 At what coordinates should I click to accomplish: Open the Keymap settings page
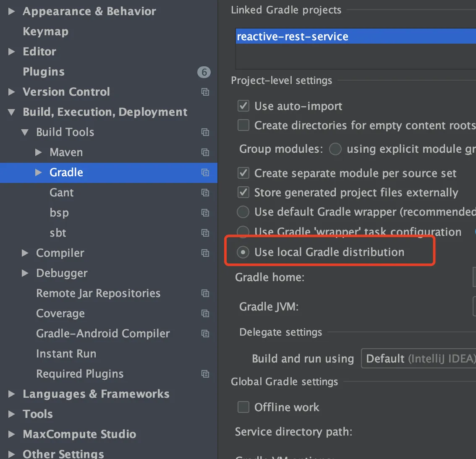pos(45,31)
